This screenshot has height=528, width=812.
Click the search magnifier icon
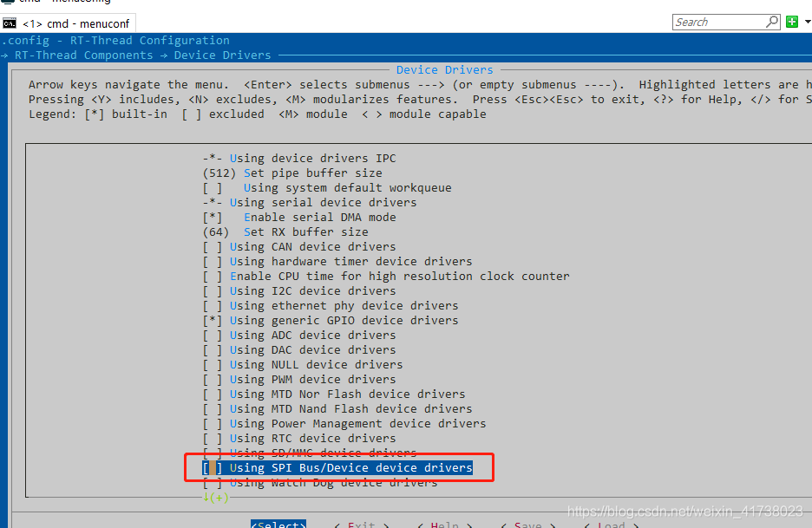(772, 22)
